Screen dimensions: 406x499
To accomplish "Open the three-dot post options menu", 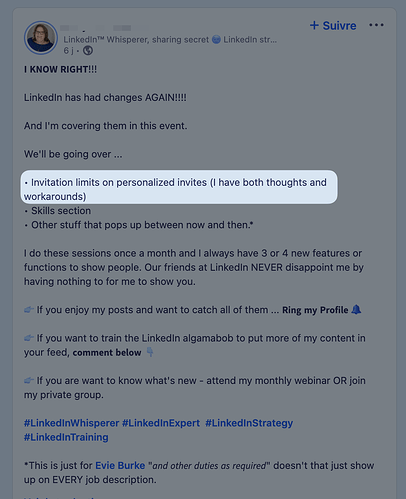I will [x=376, y=25].
